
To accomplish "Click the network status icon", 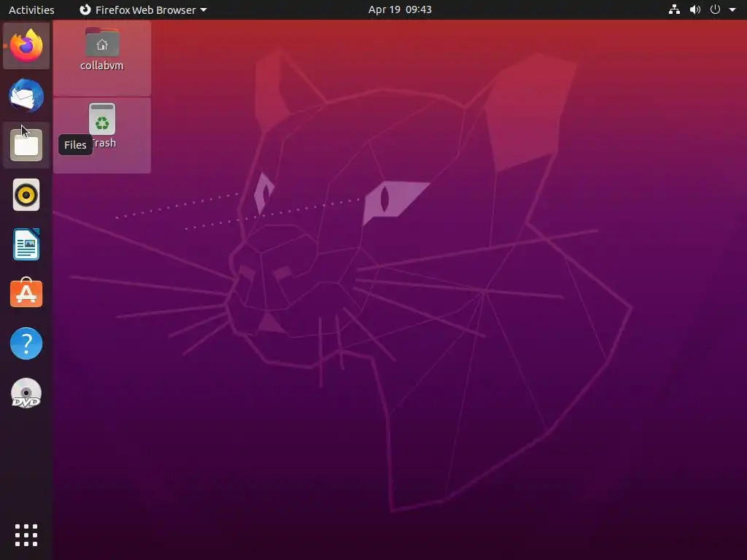I will pyautogui.click(x=674, y=9).
